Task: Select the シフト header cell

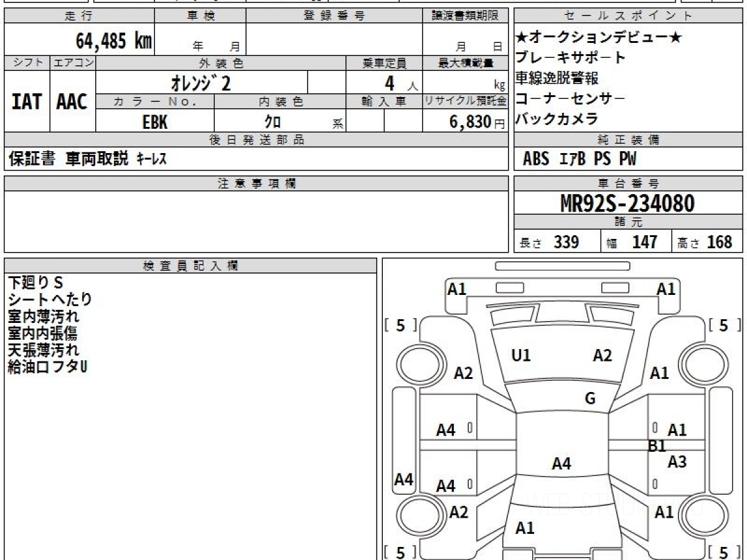Action: click(x=27, y=63)
